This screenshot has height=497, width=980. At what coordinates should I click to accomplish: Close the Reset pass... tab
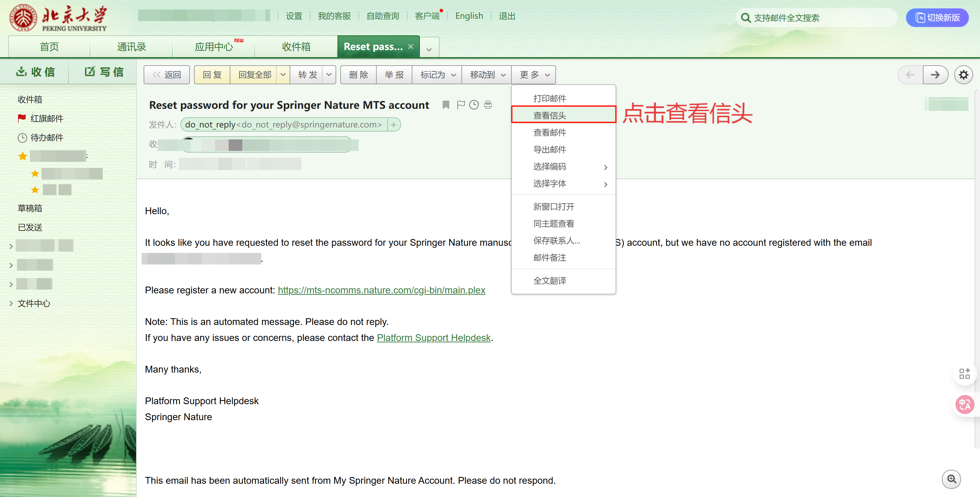[411, 47]
